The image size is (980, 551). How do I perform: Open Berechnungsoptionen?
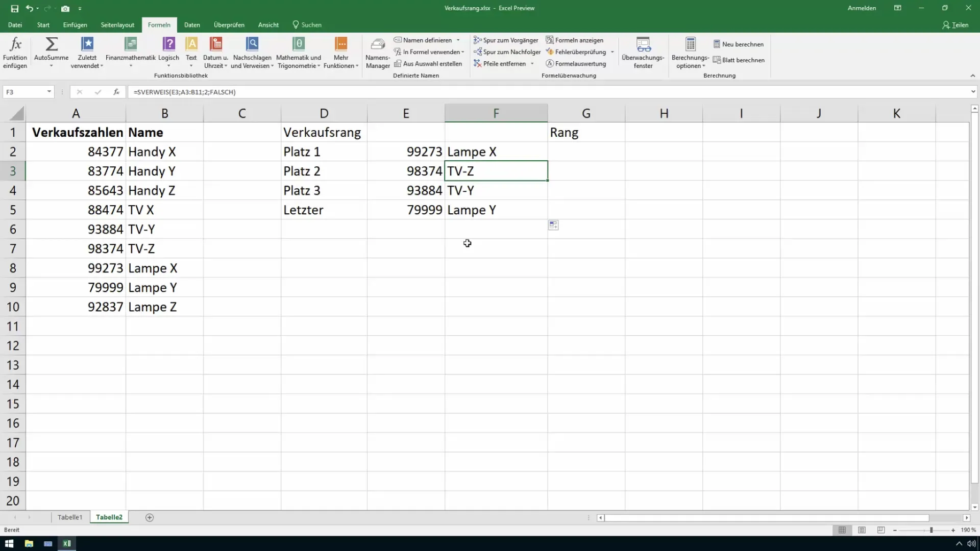click(x=690, y=53)
